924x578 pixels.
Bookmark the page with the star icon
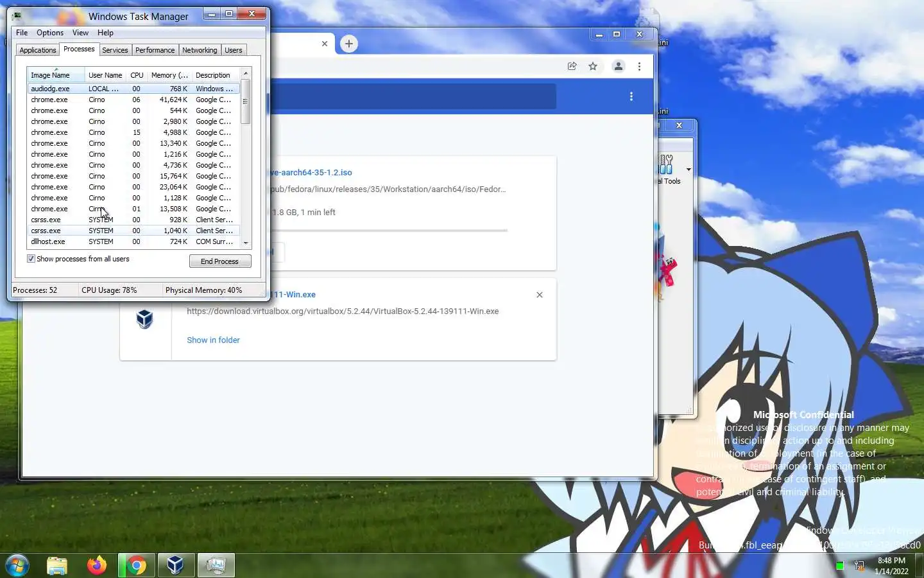click(593, 66)
